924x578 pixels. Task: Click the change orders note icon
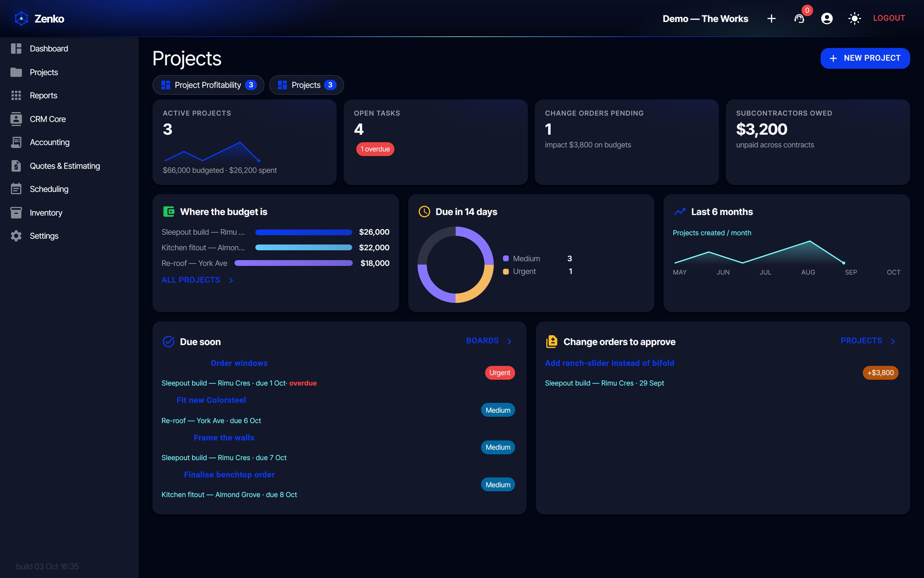552,341
